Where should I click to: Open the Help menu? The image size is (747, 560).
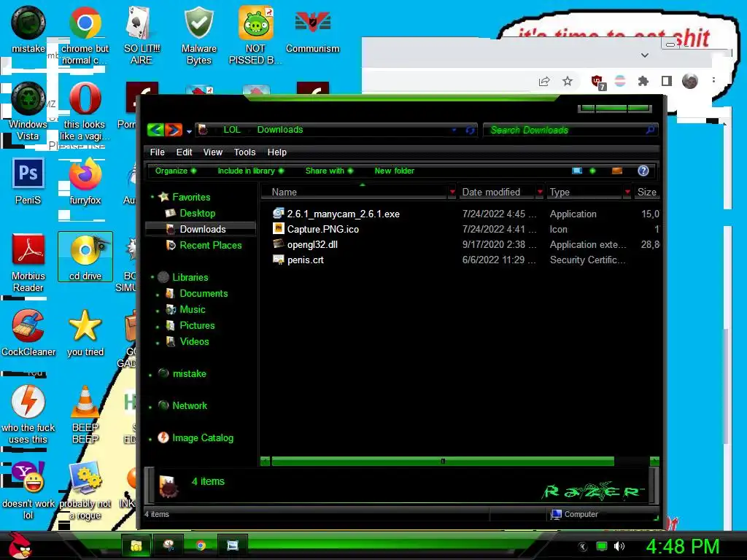coord(276,152)
